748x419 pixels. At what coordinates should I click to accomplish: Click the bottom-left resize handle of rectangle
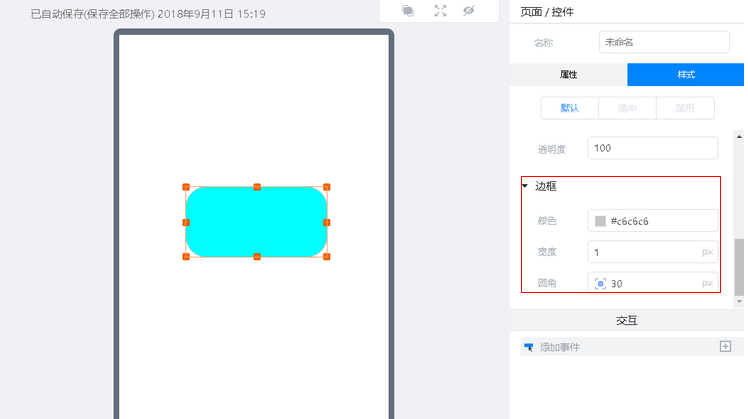click(186, 257)
